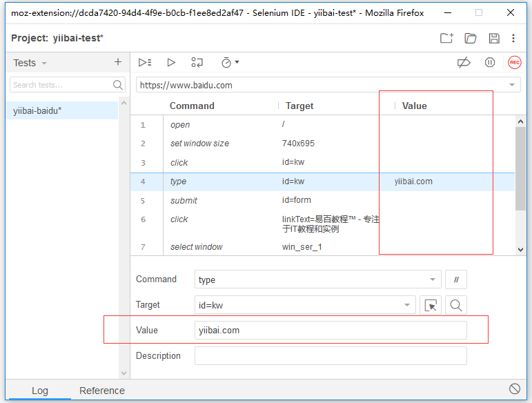
Task: Disable breakpoints icon
Action: [464, 62]
